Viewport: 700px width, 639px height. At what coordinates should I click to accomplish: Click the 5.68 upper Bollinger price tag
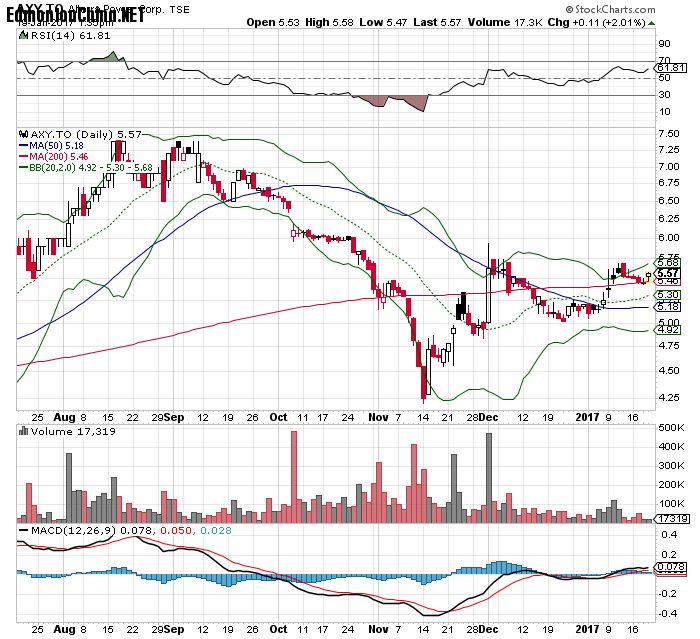(668, 262)
